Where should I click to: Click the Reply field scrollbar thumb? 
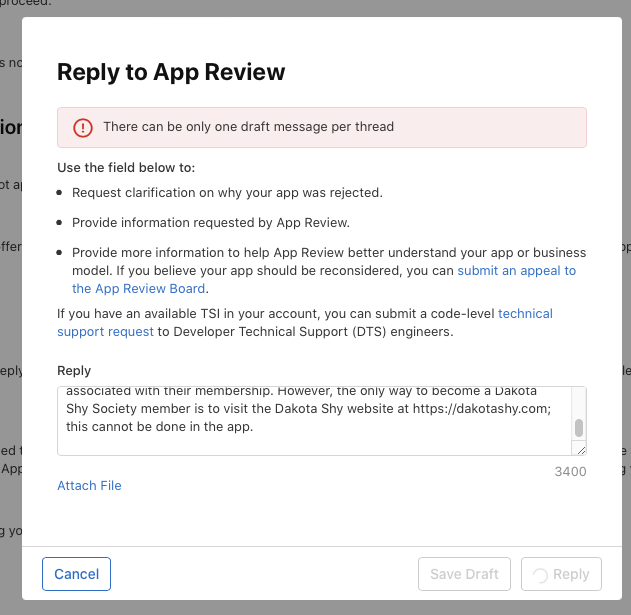coord(578,428)
